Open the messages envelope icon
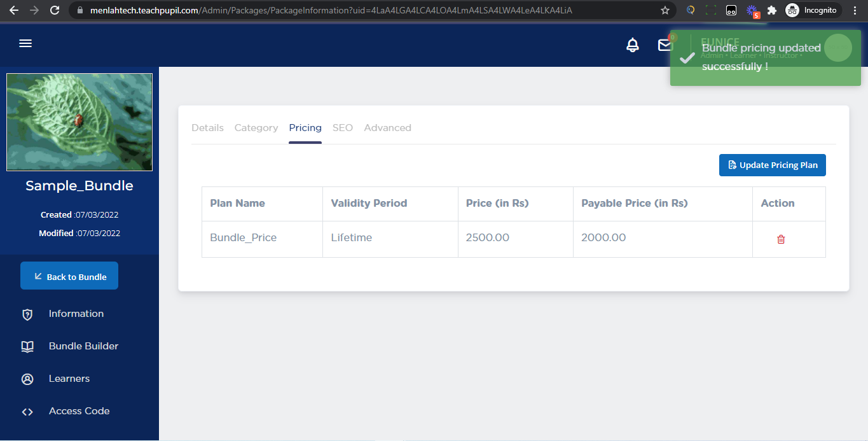 click(x=665, y=45)
